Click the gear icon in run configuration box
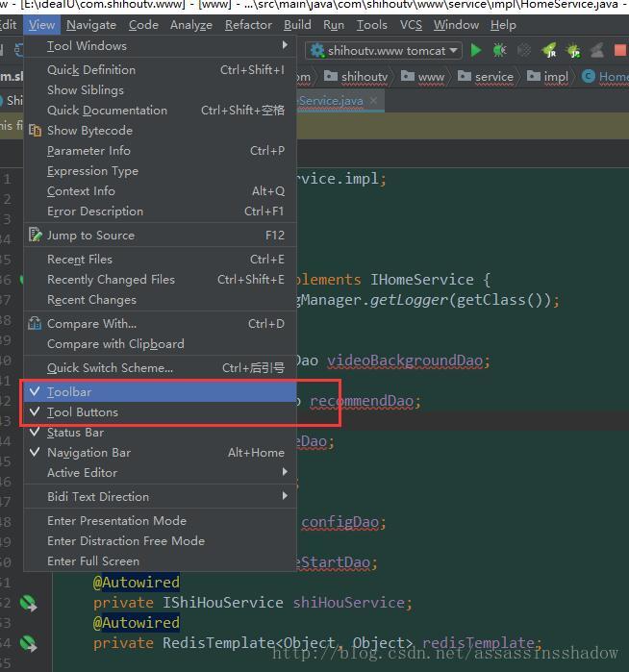The height and width of the screenshot is (672, 629). coord(317,51)
